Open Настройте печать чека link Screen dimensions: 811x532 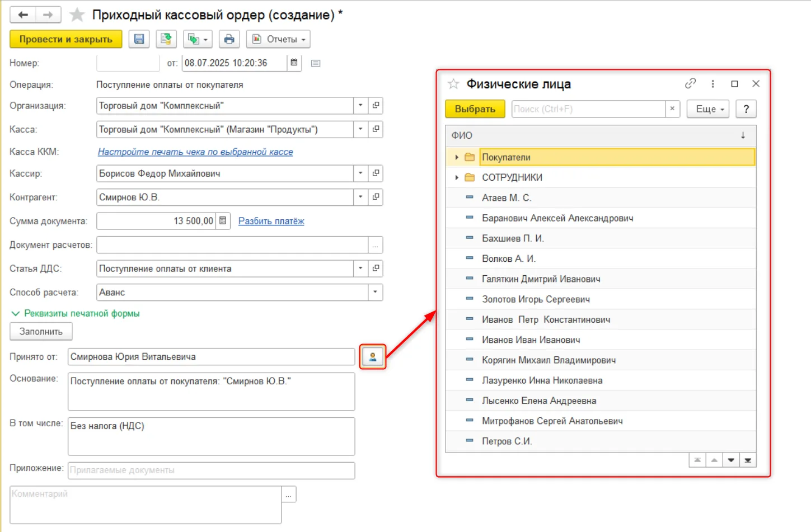195,152
